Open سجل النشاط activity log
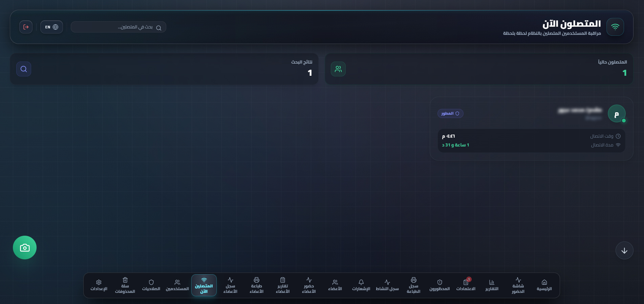 point(387,285)
